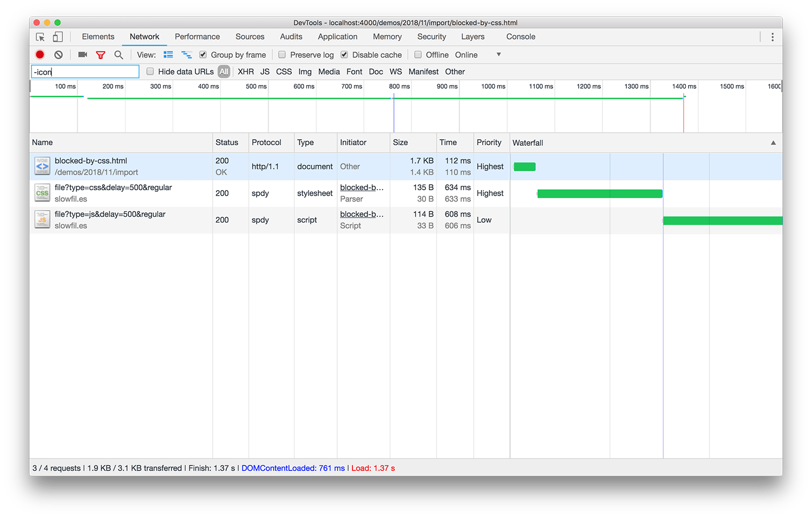The width and height of the screenshot is (812, 518).
Task: Open the Online throttling dropdown
Action: click(477, 55)
